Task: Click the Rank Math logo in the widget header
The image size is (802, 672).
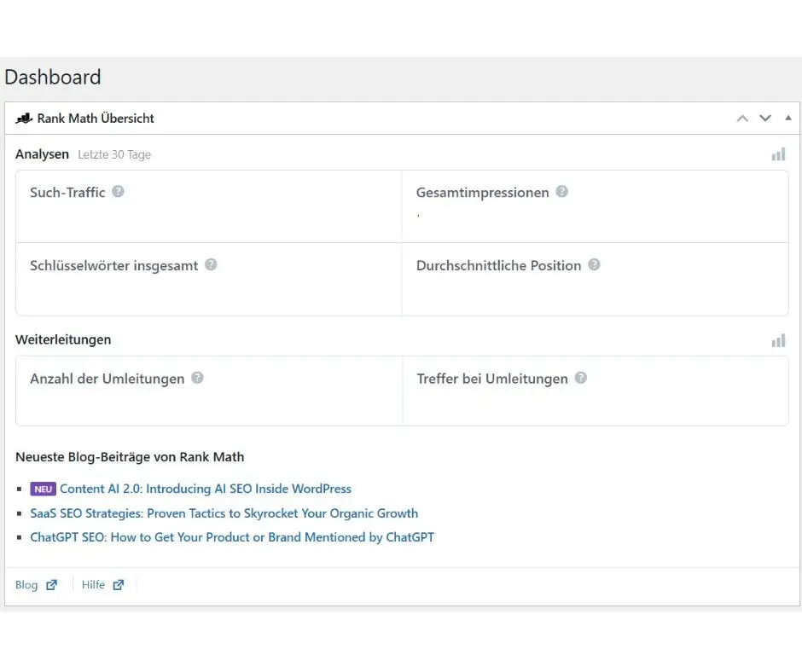Action: (24, 118)
